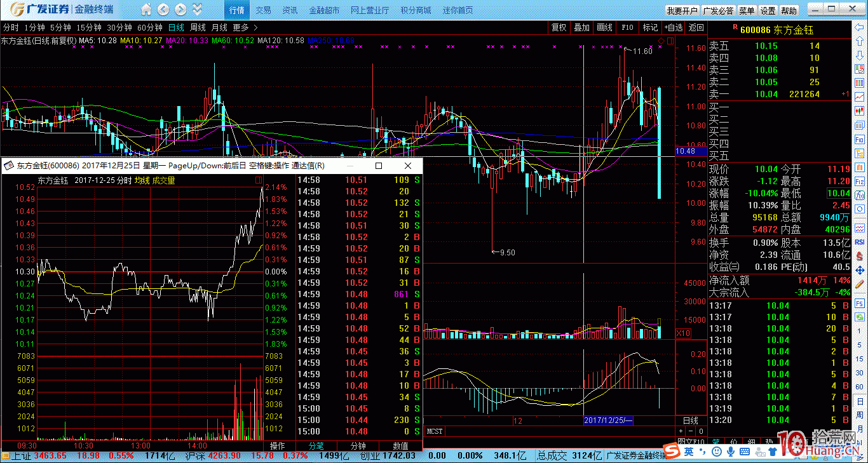Toggle Sogou 英 language mode

tap(688, 452)
